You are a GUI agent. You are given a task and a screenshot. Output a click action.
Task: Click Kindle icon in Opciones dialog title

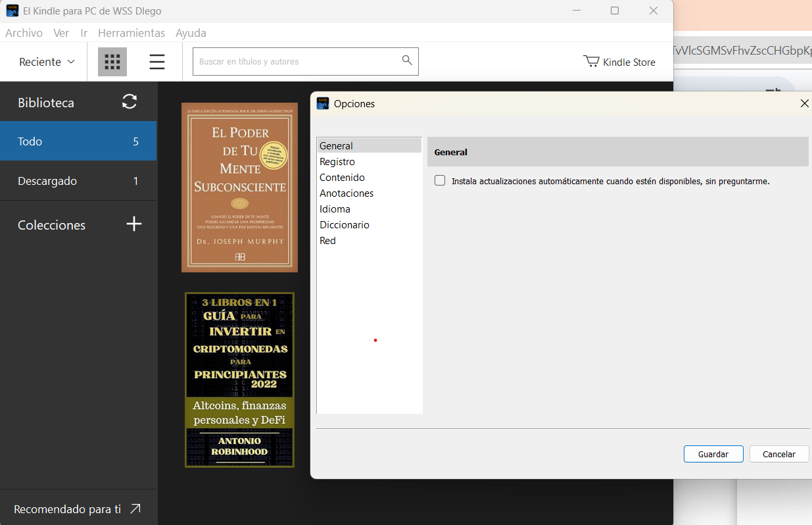click(x=323, y=103)
